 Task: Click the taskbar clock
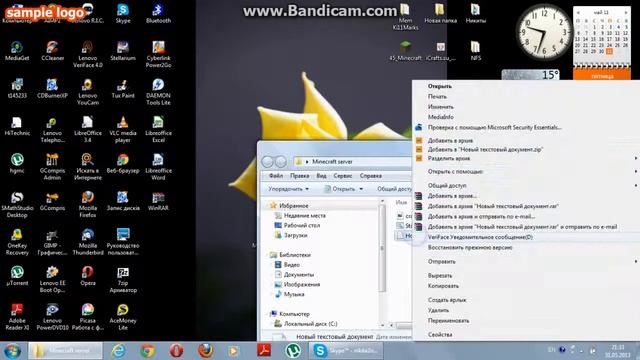[x=618, y=351]
